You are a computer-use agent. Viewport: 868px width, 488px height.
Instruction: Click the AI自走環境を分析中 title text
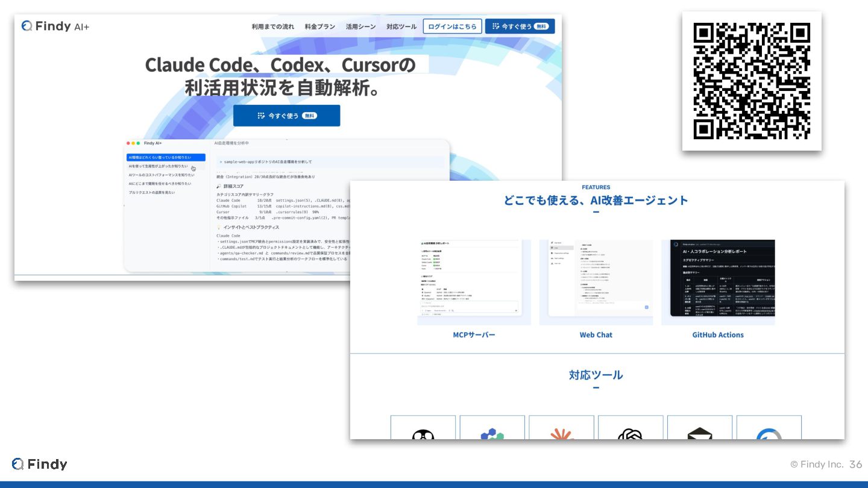(x=232, y=143)
